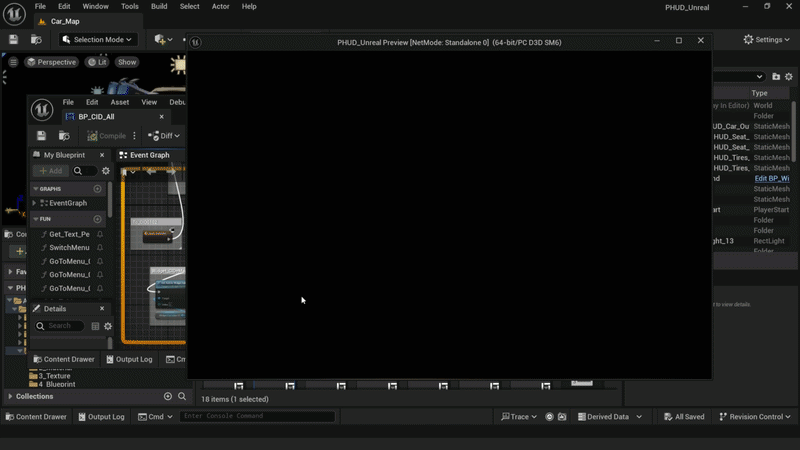Open the View menu in Blueprint editor

point(149,102)
